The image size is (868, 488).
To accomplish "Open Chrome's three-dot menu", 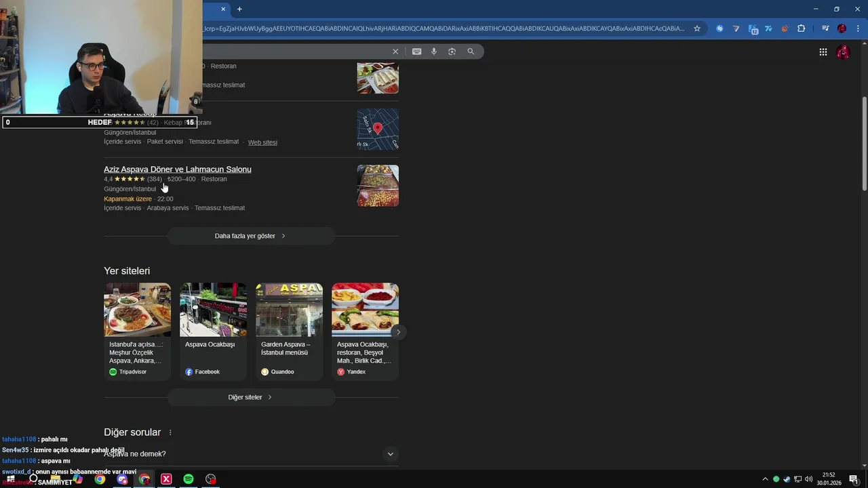I will pos(857,28).
